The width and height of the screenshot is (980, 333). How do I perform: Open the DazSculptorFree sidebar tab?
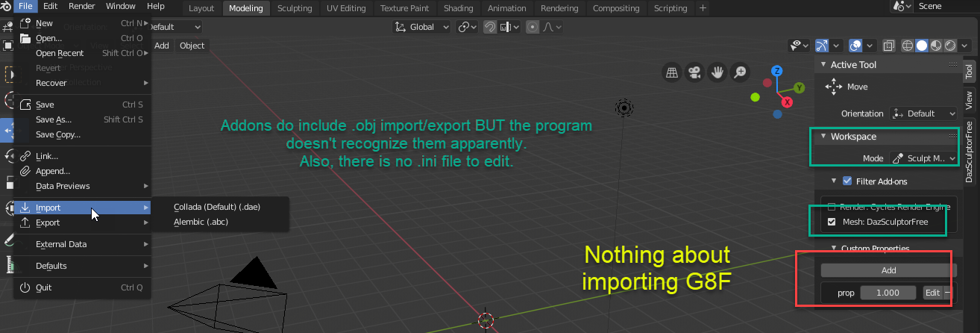970,151
